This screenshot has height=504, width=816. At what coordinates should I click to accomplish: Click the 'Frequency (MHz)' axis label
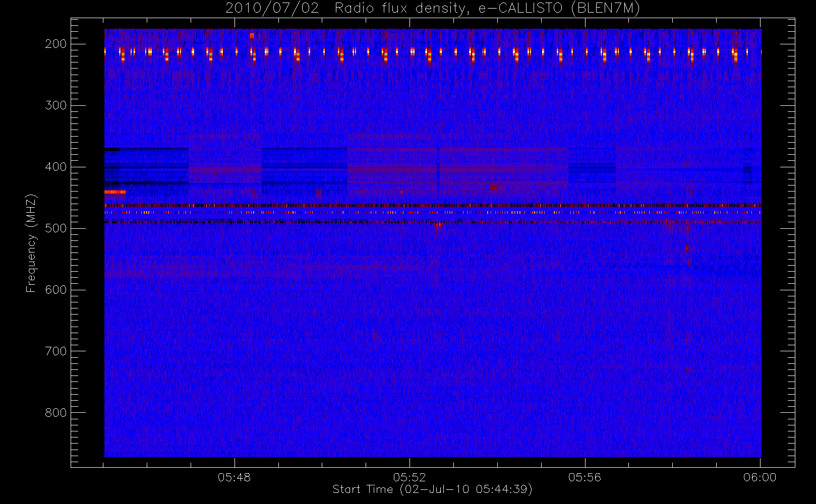[31, 243]
